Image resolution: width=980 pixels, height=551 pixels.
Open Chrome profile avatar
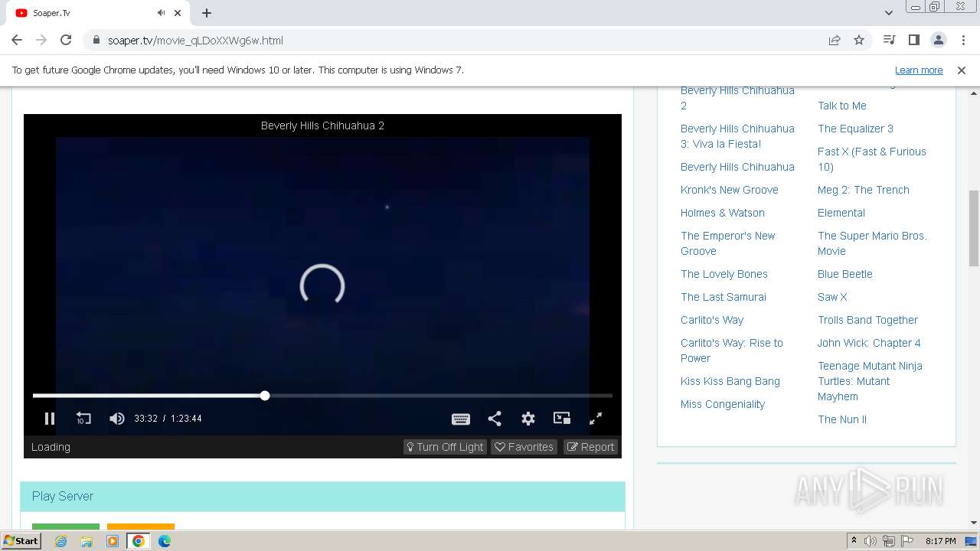(x=938, y=40)
